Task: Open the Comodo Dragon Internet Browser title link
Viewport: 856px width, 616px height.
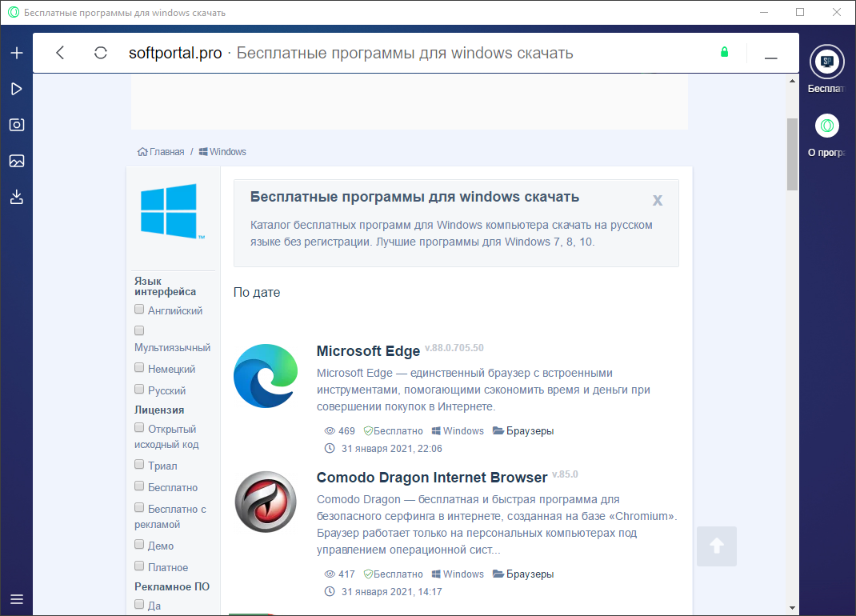Action: (432, 478)
